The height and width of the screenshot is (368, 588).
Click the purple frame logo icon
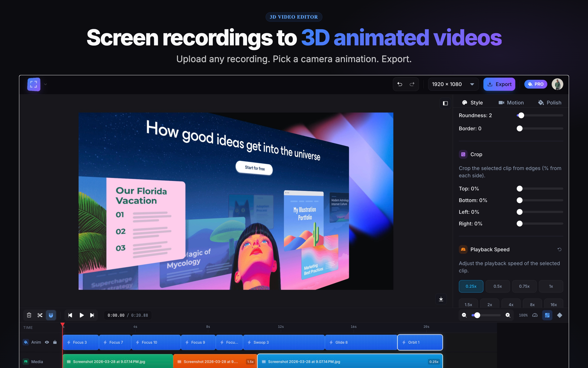click(x=34, y=84)
